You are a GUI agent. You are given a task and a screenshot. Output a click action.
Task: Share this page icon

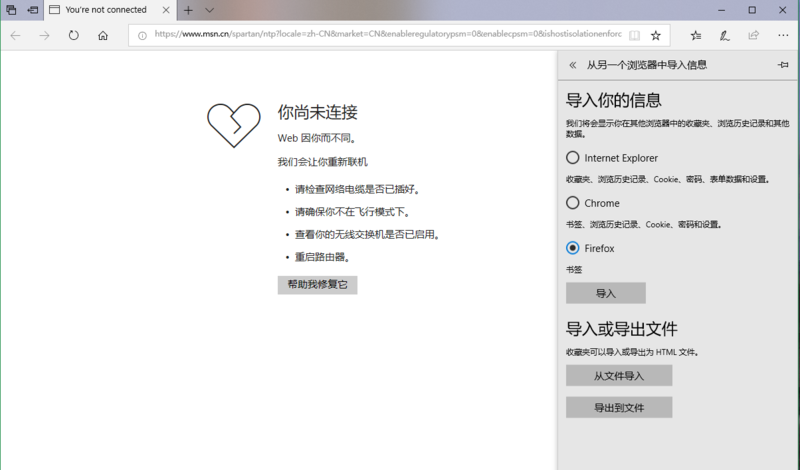(754, 35)
